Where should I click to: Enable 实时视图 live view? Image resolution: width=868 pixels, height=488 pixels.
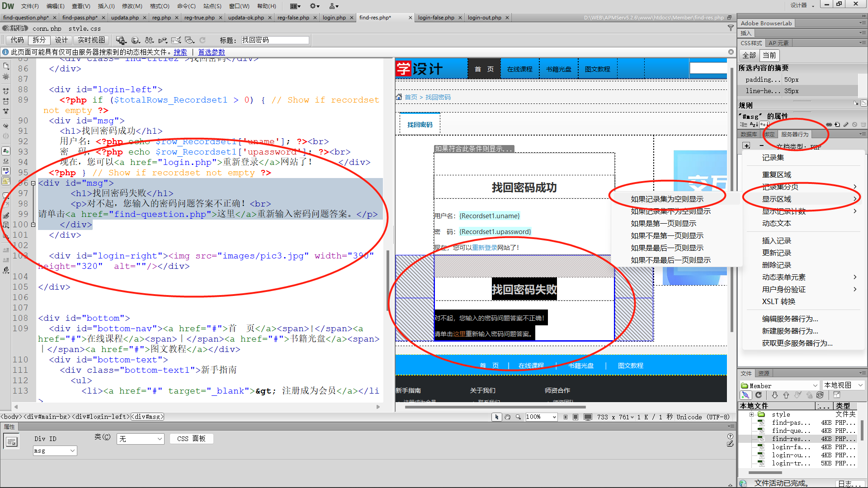(x=91, y=40)
